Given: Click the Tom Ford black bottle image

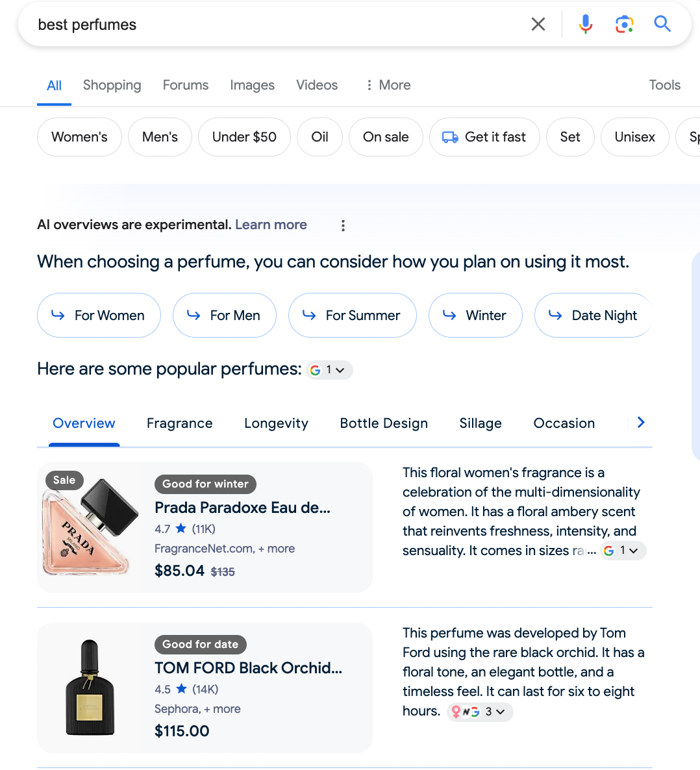Looking at the screenshot, I should 90,688.
